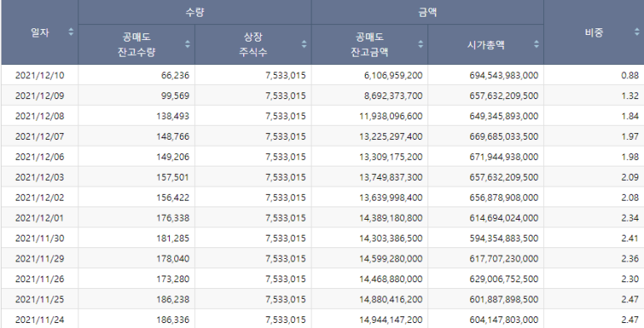Viewport: 644px width, 328px height.
Task: Click balance amount 8,692,373,700
Action: pos(394,96)
